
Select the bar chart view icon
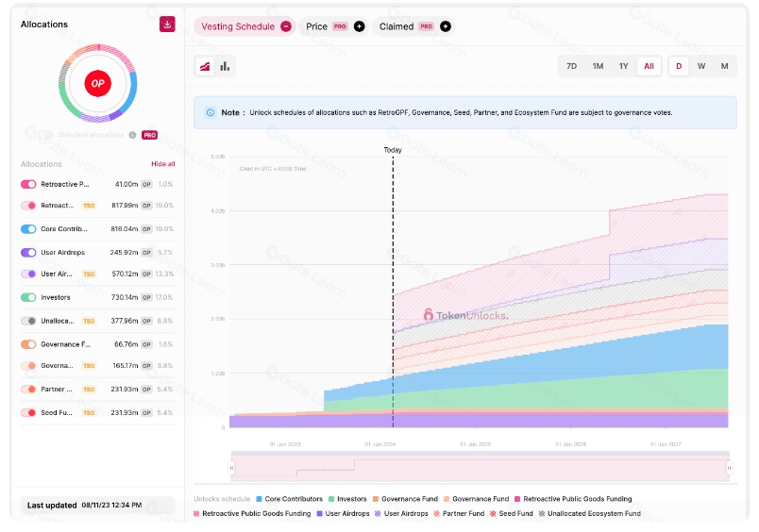click(225, 66)
